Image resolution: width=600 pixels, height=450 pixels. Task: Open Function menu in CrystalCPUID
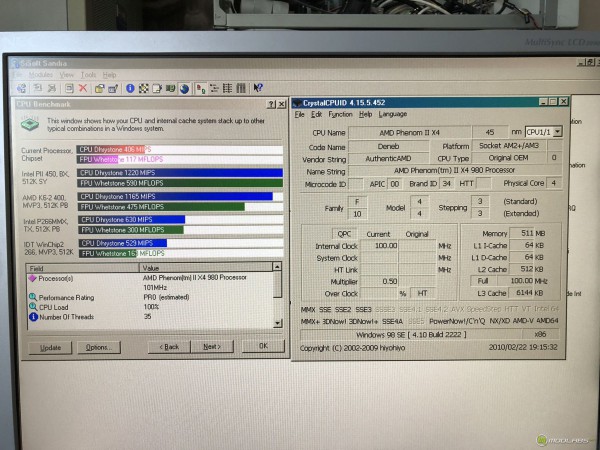tap(340, 114)
